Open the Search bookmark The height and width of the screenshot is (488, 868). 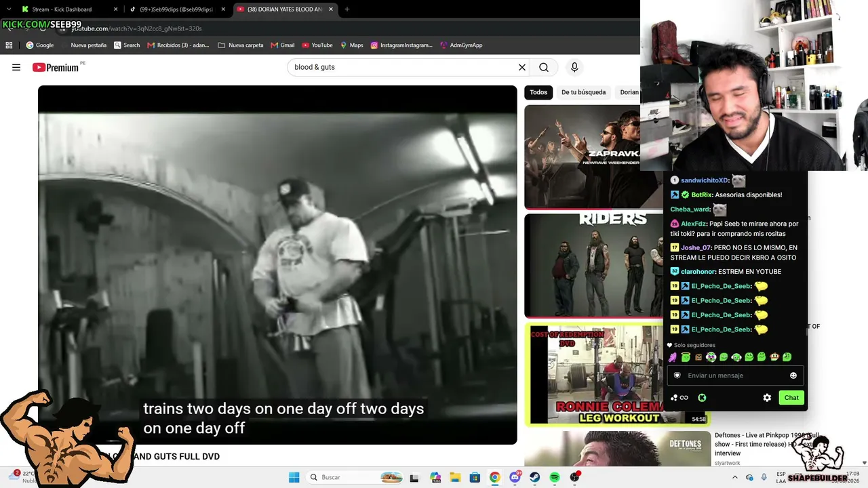(x=127, y=45)
